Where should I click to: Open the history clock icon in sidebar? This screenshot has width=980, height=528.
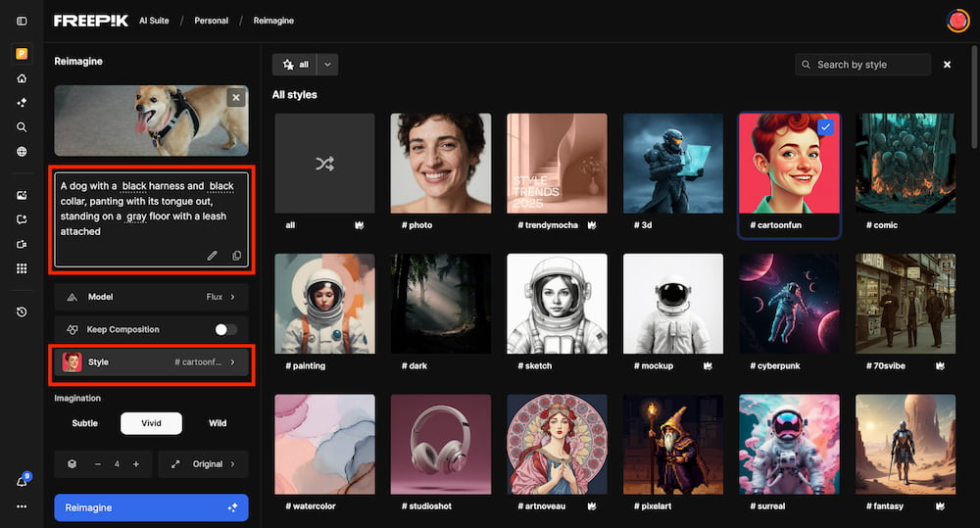[x=22, y=312]
